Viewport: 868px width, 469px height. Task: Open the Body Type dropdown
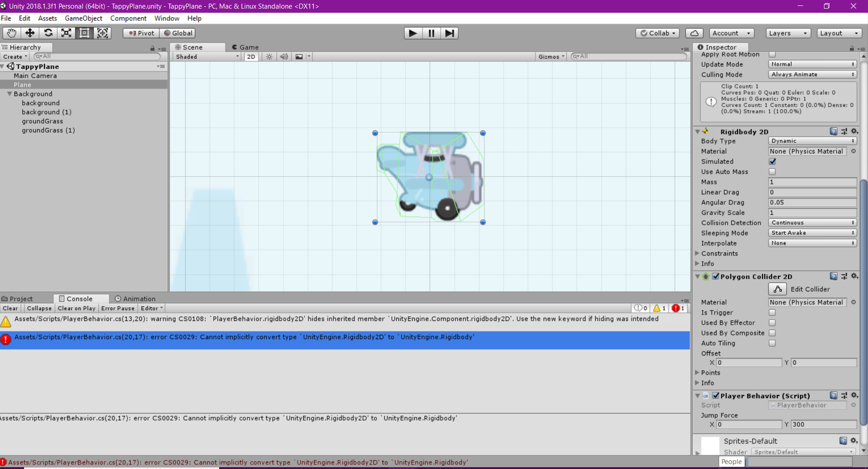point(812,141)
